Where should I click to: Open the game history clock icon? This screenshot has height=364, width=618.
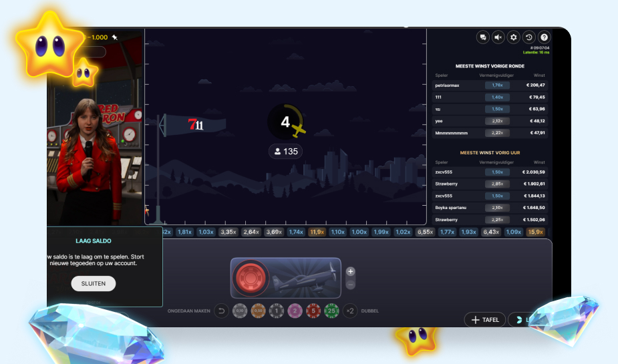click(529, 37)
